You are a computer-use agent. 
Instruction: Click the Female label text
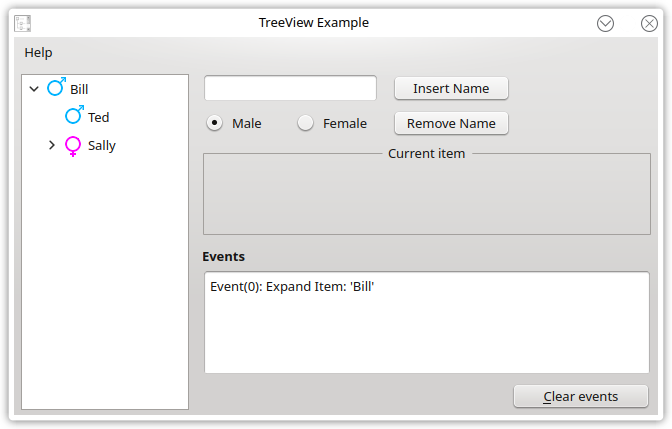point(345,123)
